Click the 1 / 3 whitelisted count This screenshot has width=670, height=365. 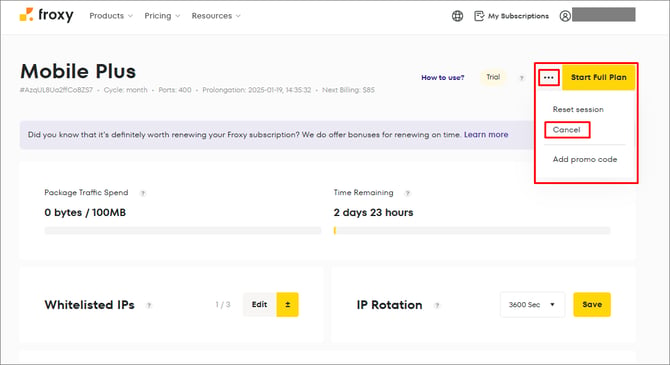223,305
